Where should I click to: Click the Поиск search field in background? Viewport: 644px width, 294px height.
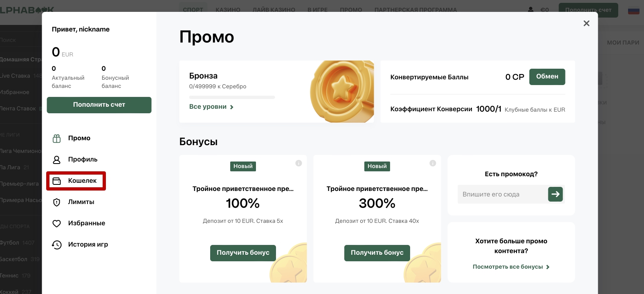pyautogui.click(x=20, y=40)
